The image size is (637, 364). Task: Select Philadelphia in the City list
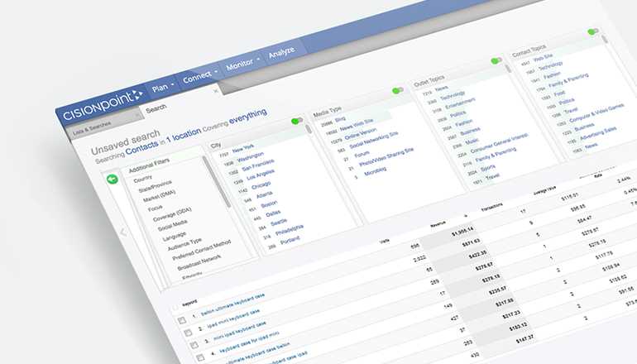click(290, 230)
